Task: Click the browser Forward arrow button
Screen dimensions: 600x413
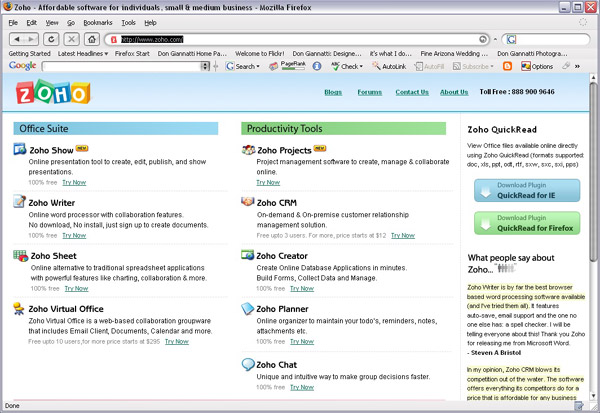Action: pos(32,39)
